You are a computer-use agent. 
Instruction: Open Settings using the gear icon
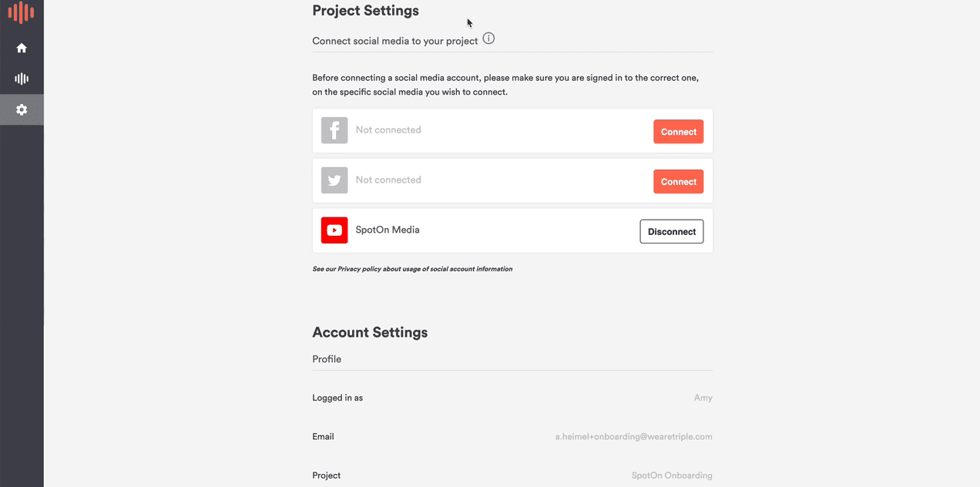[x=22, y=109]
